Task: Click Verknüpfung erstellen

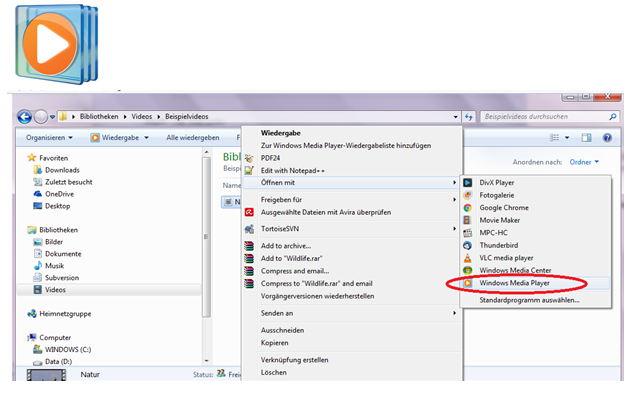Action: click(294, 360)
